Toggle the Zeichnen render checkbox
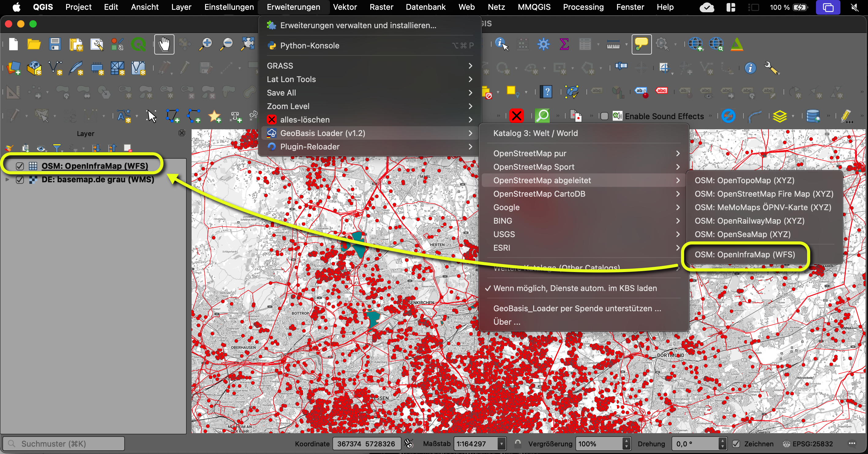868x454 pixels. (x=736, y=444)
